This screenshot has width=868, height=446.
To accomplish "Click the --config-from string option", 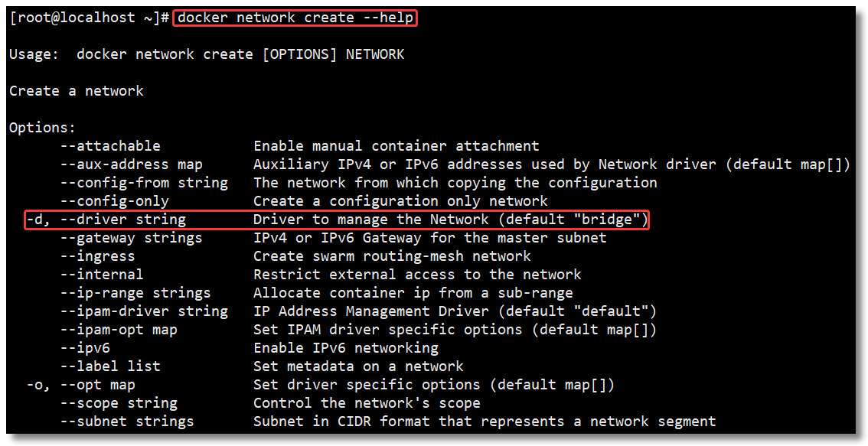I will [144, 183].
